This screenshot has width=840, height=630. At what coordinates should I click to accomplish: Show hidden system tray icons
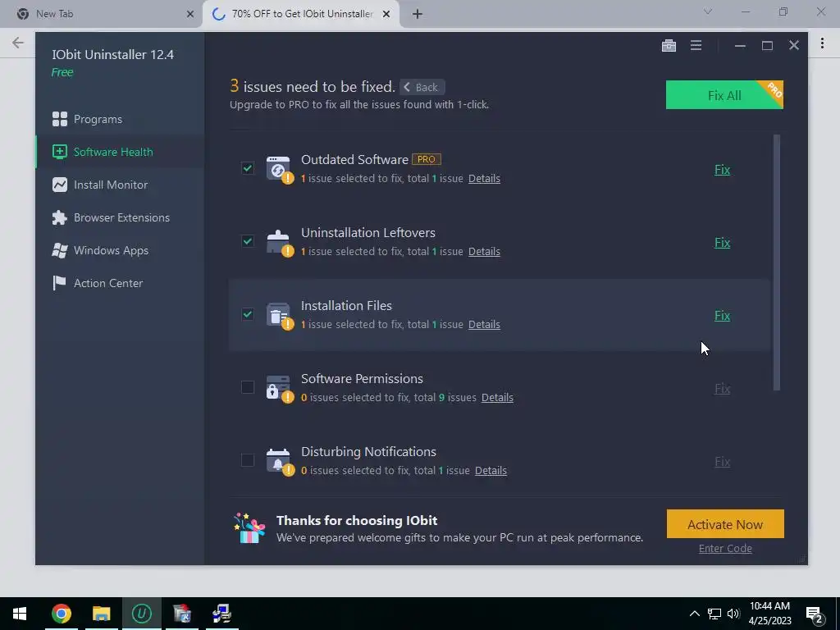[x=694, y=614]
